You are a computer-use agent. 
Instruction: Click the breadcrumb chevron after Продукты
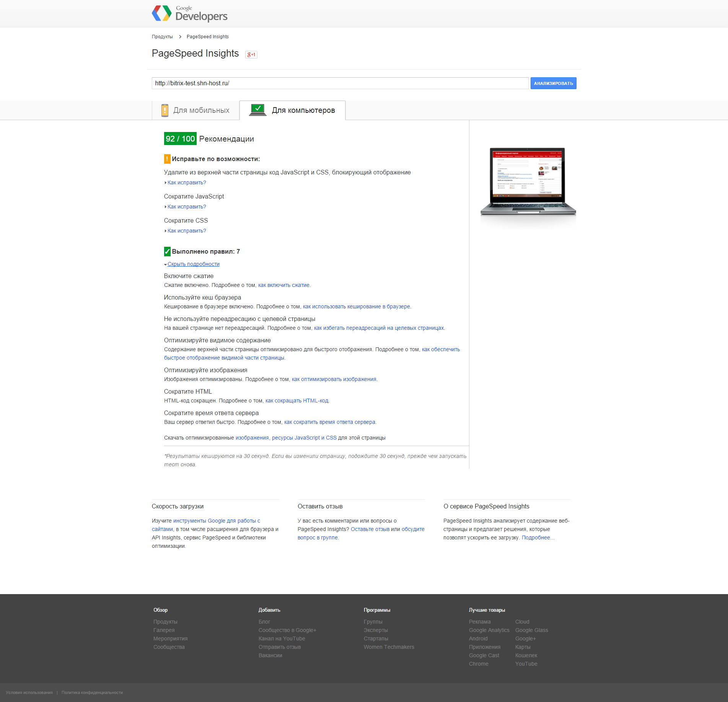point(180,37)
